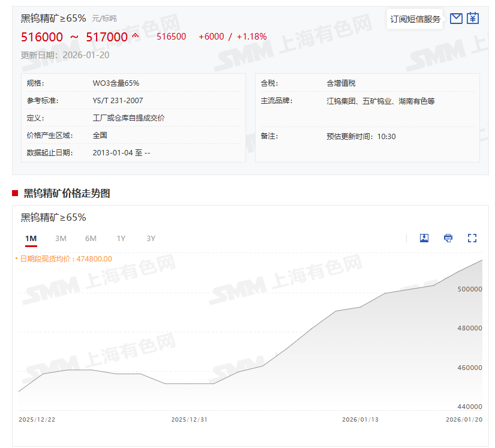Click the YS/T 231-2007 reference standard
The width and height of the screenshot is (495, 448).
(118, 101)
